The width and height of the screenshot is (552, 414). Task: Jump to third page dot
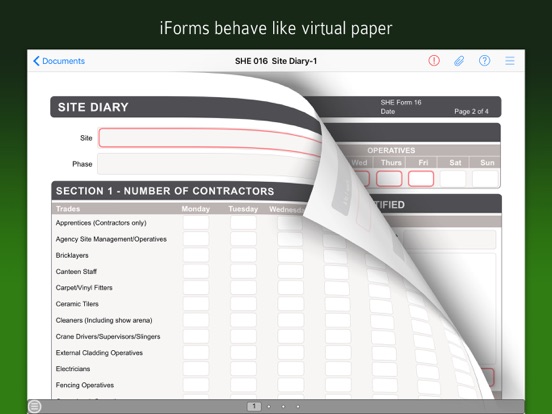pyautogui.click(x=283, y=407)
